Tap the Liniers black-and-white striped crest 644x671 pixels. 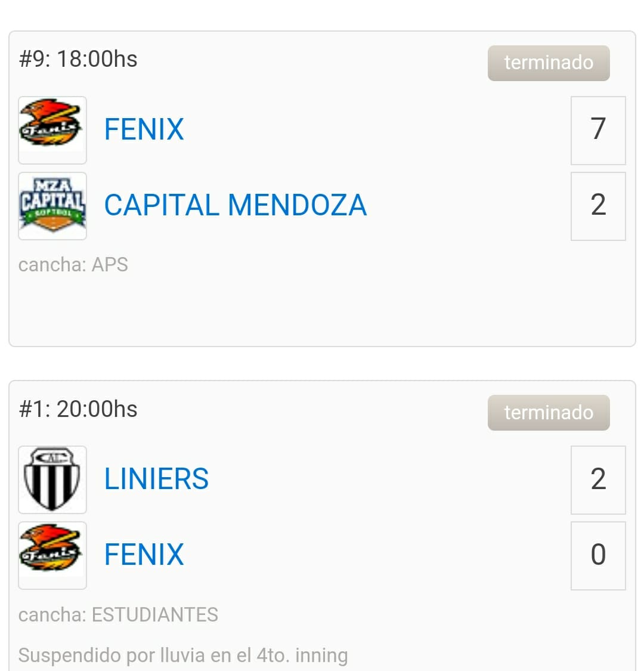[x=52, y=480]
